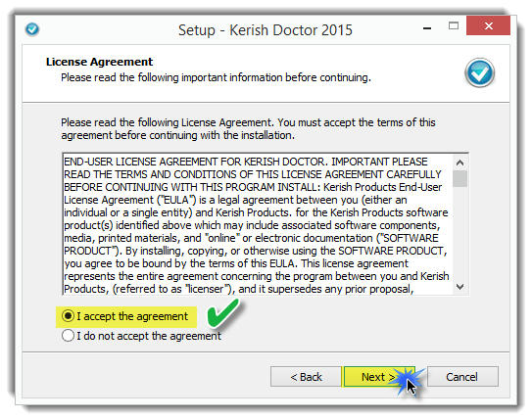
Task: Click the "You must accept the terms" paragraph
Action: coord(248,129)
